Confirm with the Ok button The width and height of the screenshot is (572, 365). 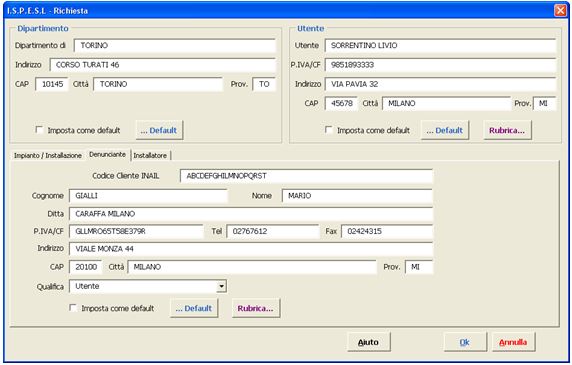pyautogui.click(x=465, y=342)
